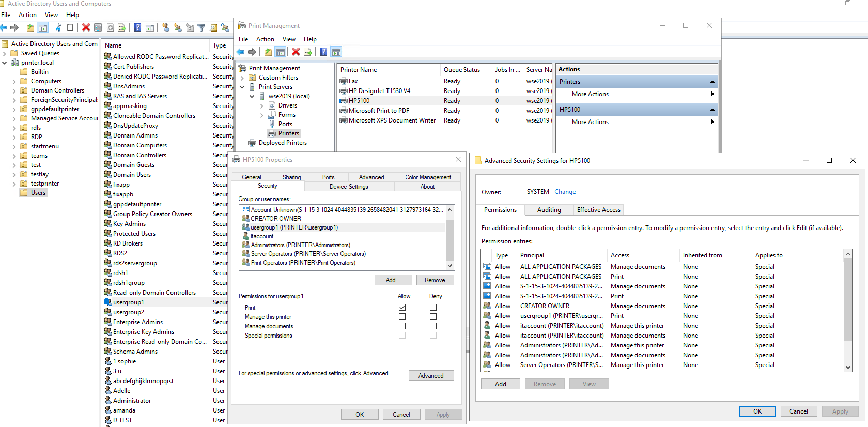Viewport: 868px width, 427px height.
Task: Click the HP DesignJet T1530 V4 printer icon
Action: [x=344, y=91]
